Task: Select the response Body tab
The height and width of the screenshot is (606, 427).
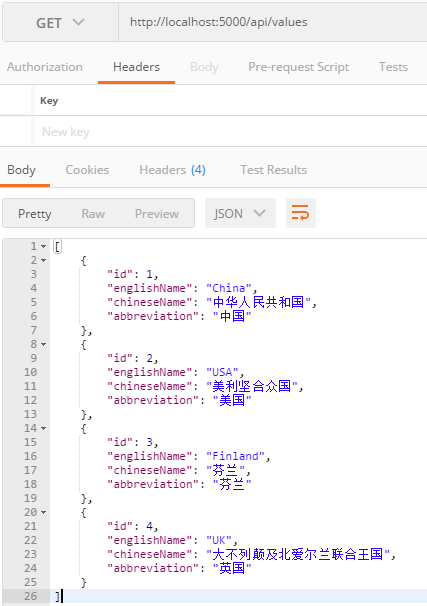Action: point(21,170)
